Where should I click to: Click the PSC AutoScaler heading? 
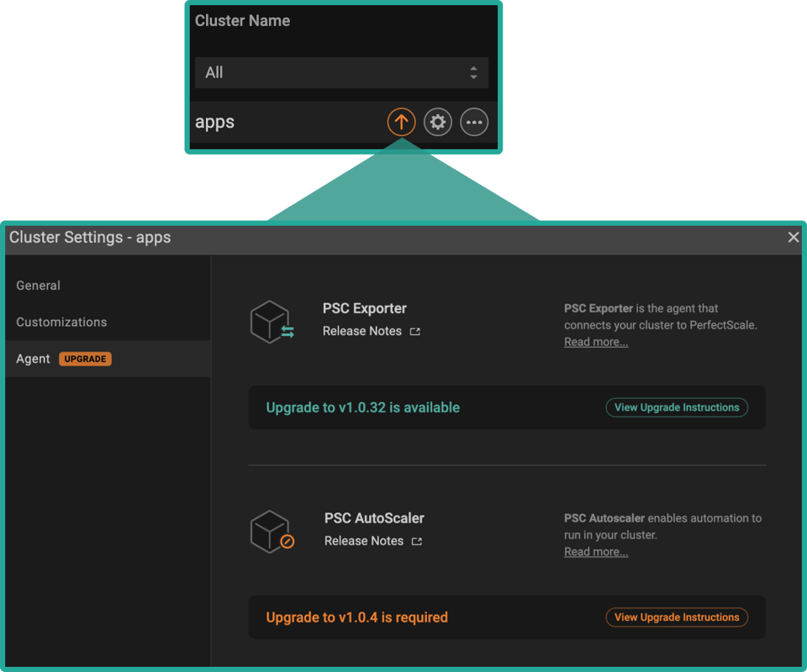pyautogui.click(x=374, y=517)
